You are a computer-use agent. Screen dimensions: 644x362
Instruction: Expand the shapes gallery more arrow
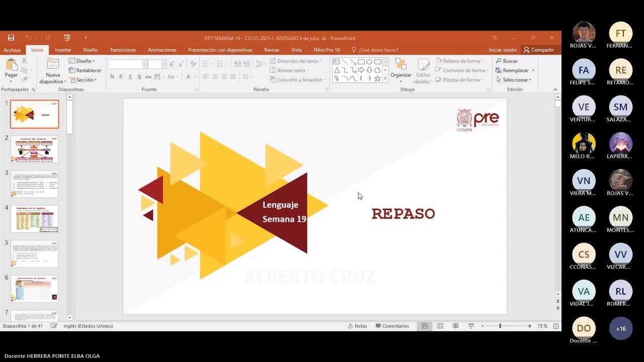point(385,79)
